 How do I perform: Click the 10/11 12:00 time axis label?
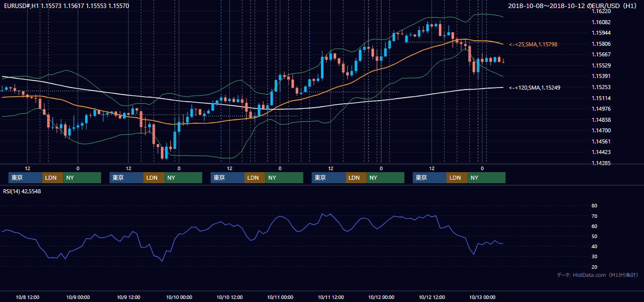pyautogui.click(x=331, y=297)
